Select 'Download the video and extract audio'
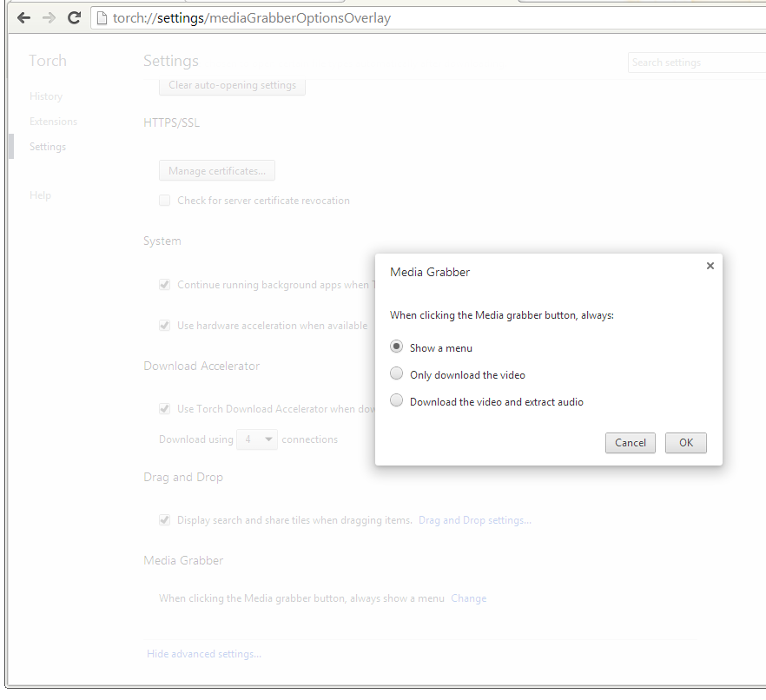This screenshot has height=700, width=766. tap(397, 401)
